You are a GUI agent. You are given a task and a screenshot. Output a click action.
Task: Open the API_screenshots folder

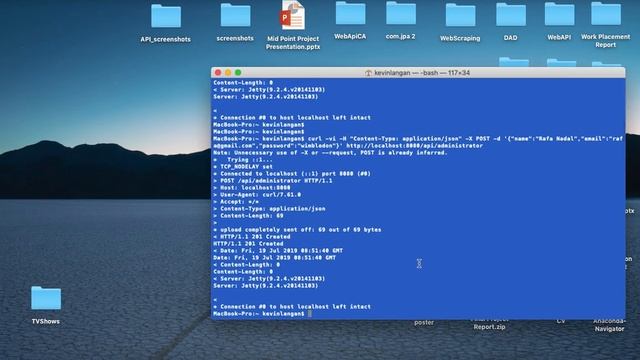[166, 16]
